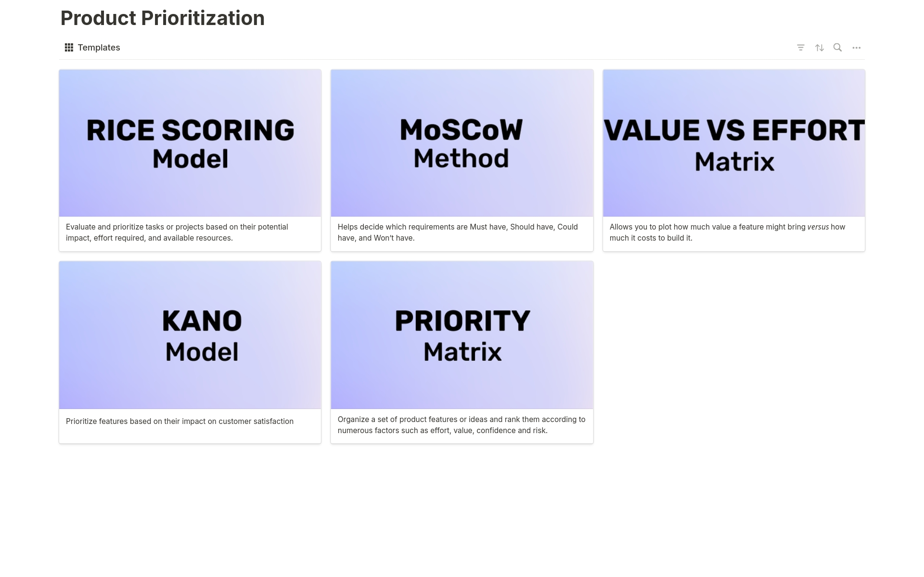Click the blank area below the gallery cards
This screenshot has width=924, height=577.
tap(462, 510)
